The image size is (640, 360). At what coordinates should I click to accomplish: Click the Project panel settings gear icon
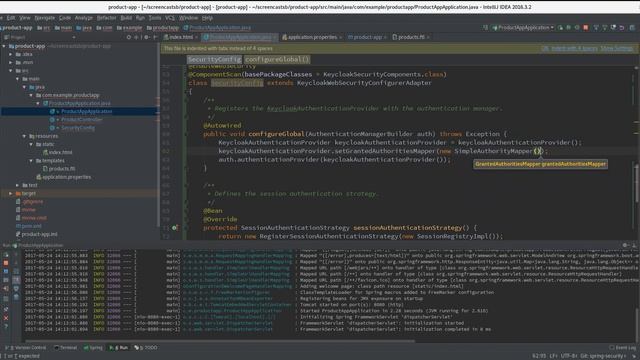click(x=146, y=37)
